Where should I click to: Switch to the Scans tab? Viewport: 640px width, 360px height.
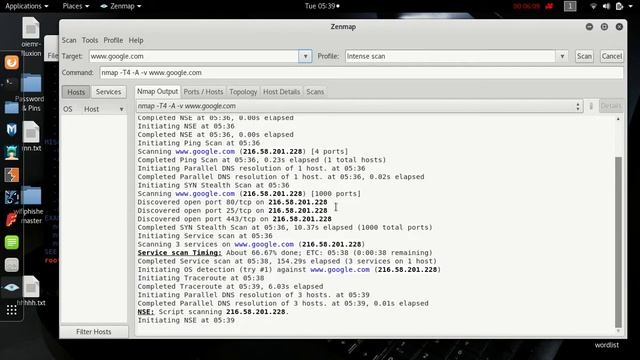[x=315, y=92]
